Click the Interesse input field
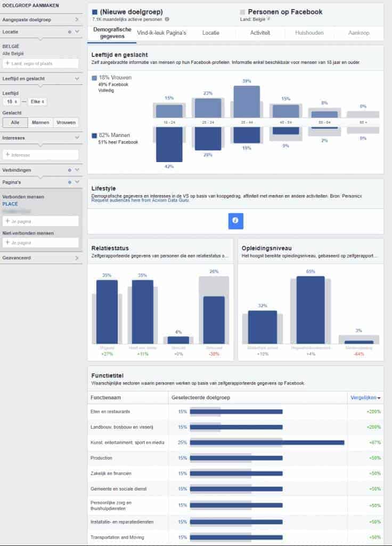 [x=40, y=155]
